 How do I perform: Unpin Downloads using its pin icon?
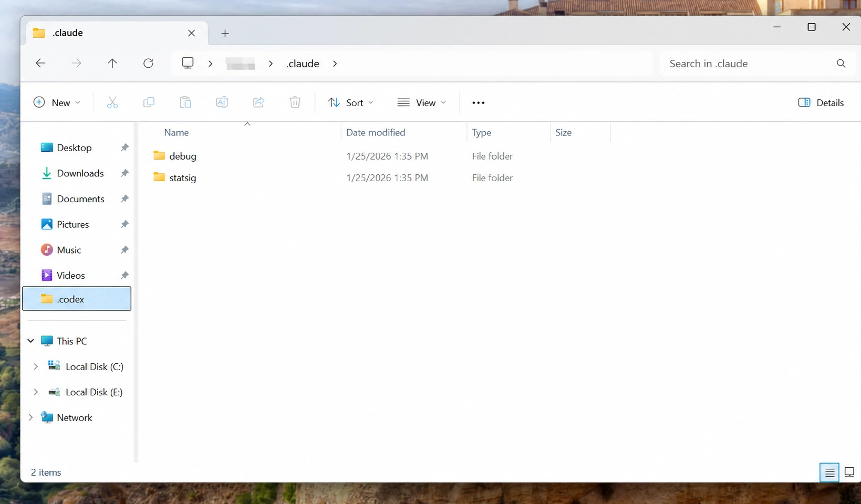point(125,173)
